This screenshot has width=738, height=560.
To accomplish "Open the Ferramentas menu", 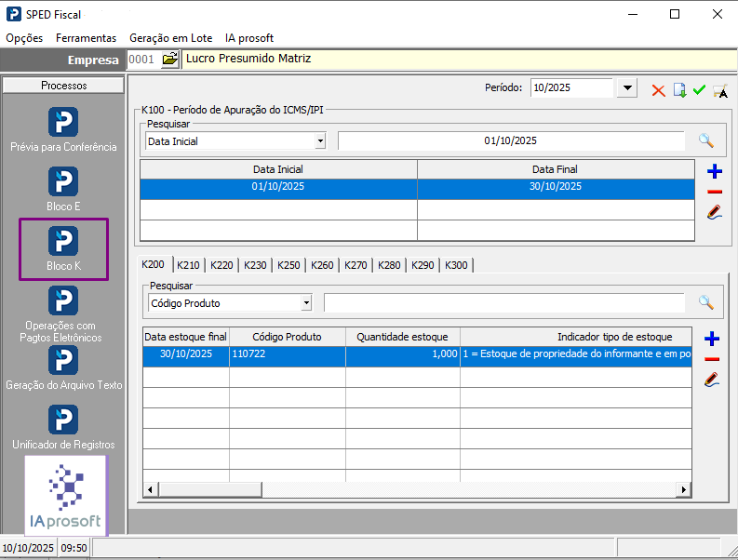I will (86, 38).
